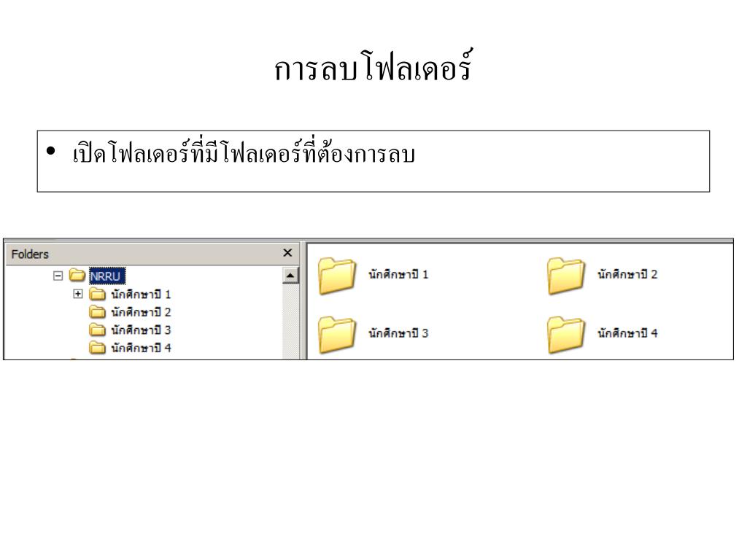Viewport: 747px width, 560px height.
Task: Select the NRRU folder icon in tree
Action: point(77,275)
